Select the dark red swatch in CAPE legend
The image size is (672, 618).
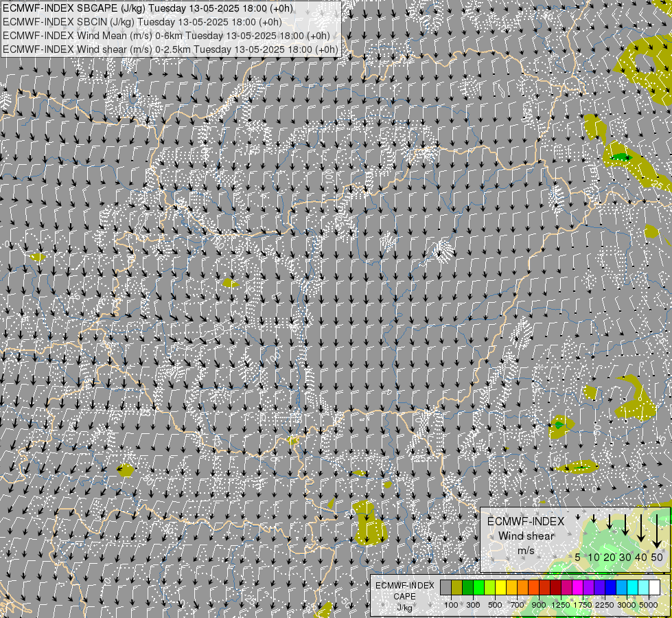point(556,588)
